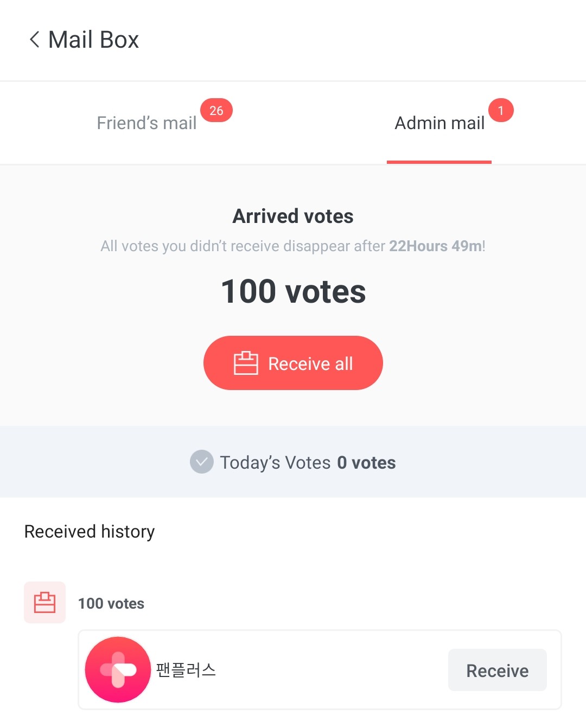Click the red 1 badge on Admin mail
Screen dimensions: 586x728
tap(501, 111)
